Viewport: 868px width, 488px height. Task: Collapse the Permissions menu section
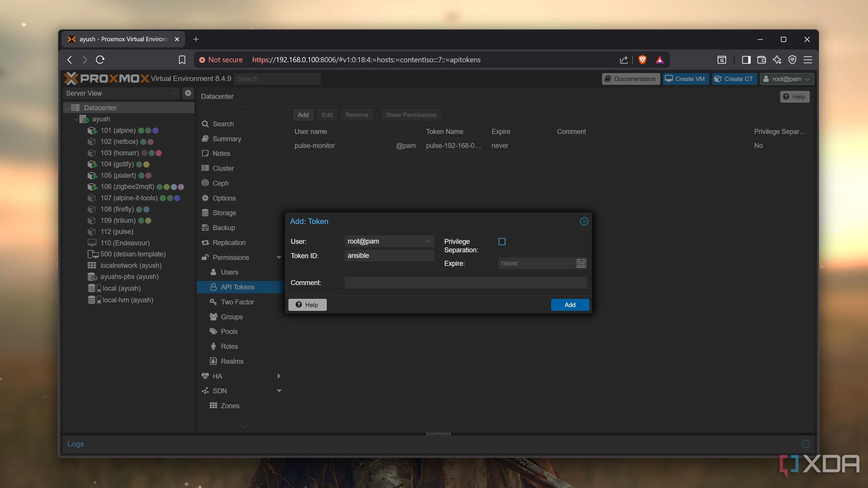click(279, 257)
